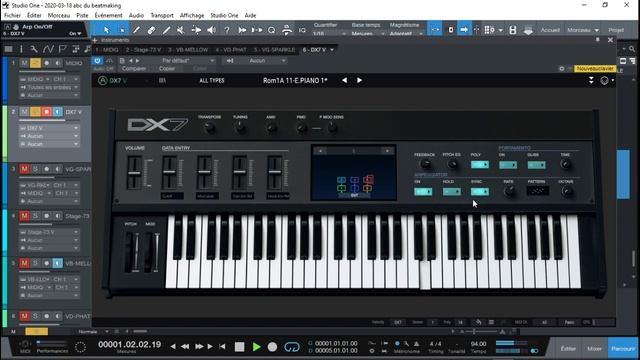640x360 pixels.
Task: Return to zero in transport
Action: point(222,347)
